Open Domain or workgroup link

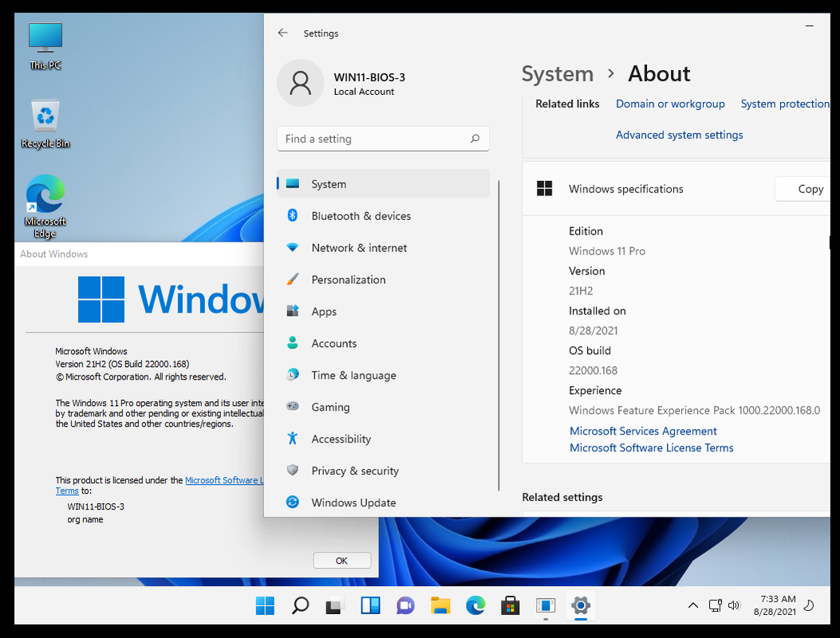pos(670,104)
